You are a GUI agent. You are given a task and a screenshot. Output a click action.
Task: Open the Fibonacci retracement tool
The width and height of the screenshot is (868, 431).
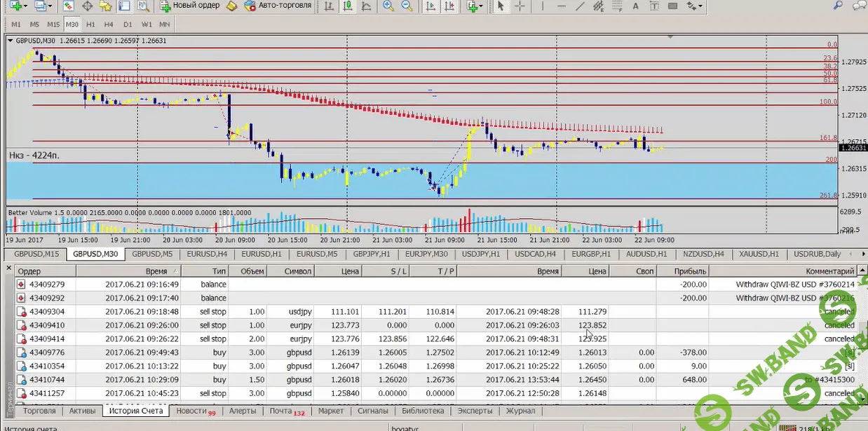pos(616,6)
